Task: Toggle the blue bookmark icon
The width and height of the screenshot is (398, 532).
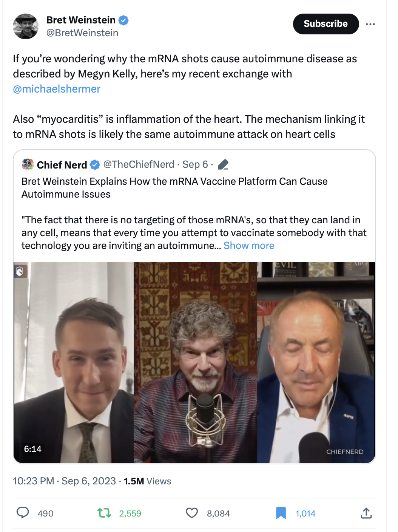Action: click(281, 513)
